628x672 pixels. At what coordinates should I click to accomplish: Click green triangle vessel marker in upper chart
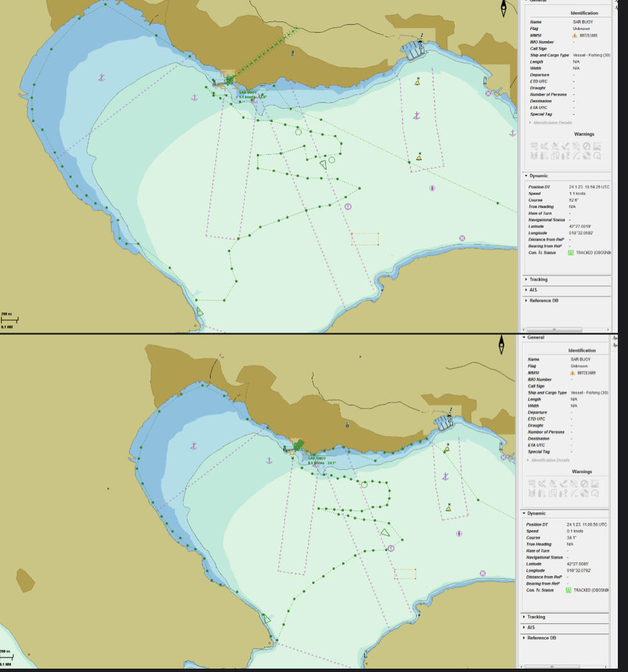pyautogui.click(x=323, y=165)
